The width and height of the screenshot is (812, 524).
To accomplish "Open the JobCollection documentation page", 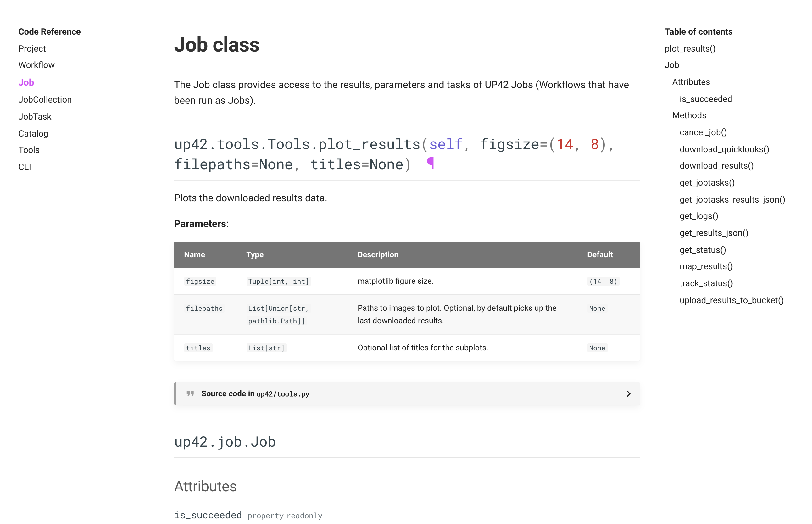I will 45,99.
